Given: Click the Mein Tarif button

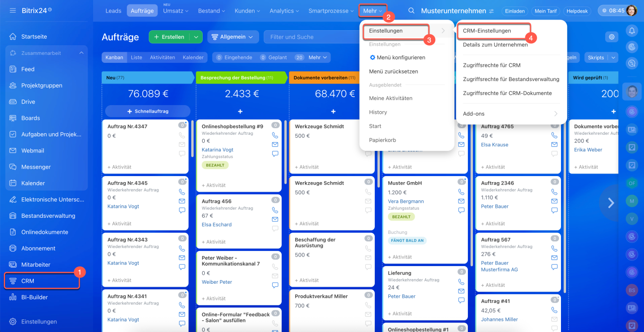Looking at the screenshot, I should (546, 11).
